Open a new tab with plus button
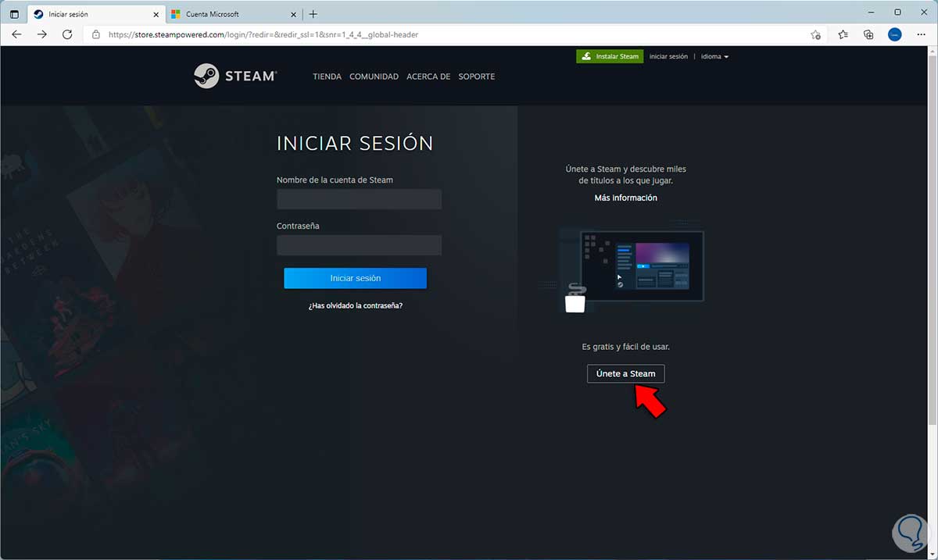Image resolution: width=938 pixels, height=560 pixels. click(313, 14)
